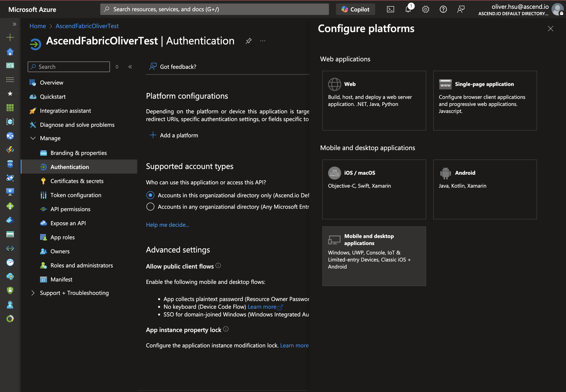
Task: Click the menu expand/collapse-all arrows
Action: point(117,67)
